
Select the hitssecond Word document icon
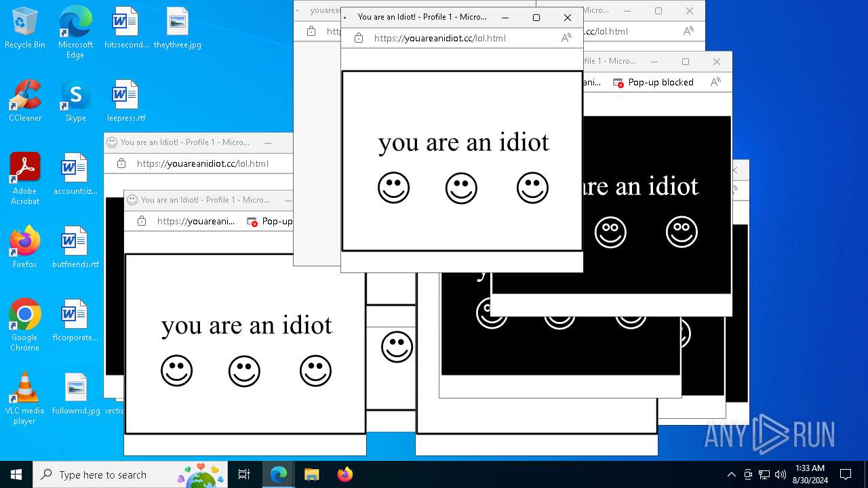point(125,28)
